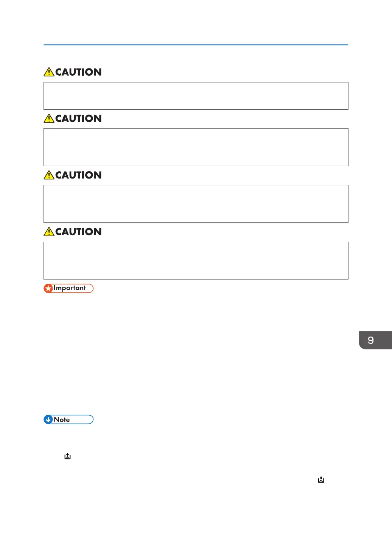Click the blue header rule line

pyautogui.click(x=196, y=45)
